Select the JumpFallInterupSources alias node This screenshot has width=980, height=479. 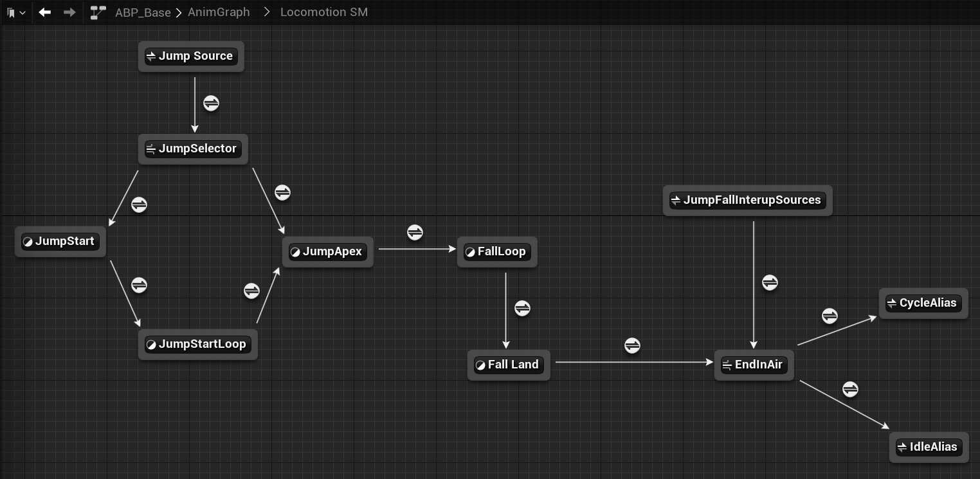point(747,200)
